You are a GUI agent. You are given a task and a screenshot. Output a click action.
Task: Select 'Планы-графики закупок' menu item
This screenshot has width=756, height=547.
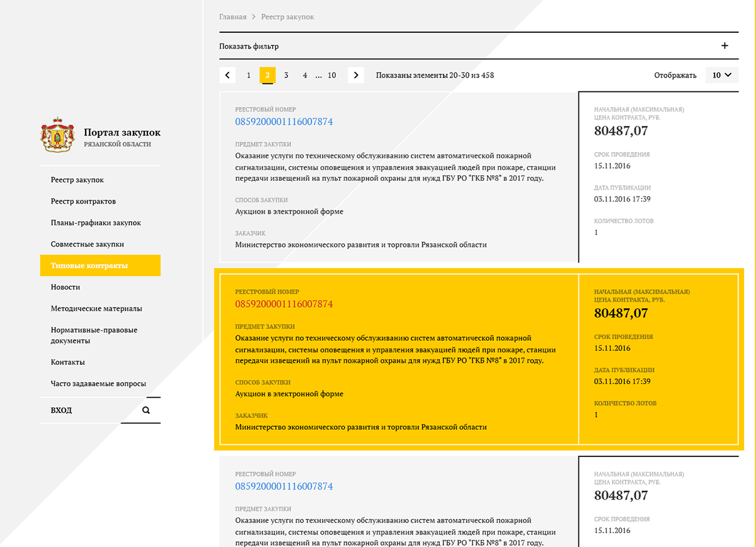[96, 223]
